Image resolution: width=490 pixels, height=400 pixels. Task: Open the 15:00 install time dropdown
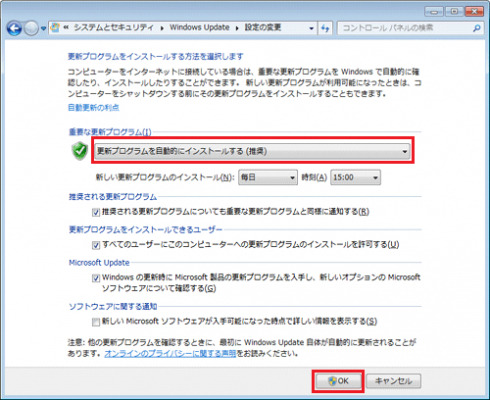tap(355, 177)
